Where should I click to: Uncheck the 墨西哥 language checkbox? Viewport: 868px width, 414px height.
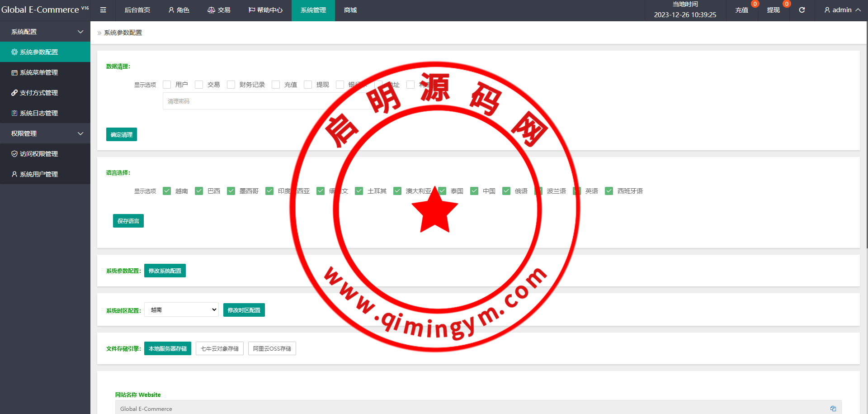click(231, 191)
